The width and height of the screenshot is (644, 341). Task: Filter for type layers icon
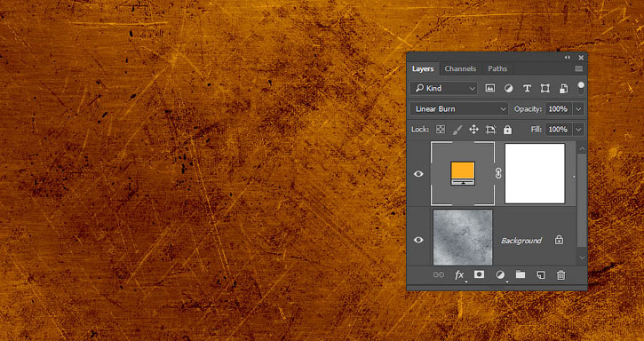pos(527,88)
